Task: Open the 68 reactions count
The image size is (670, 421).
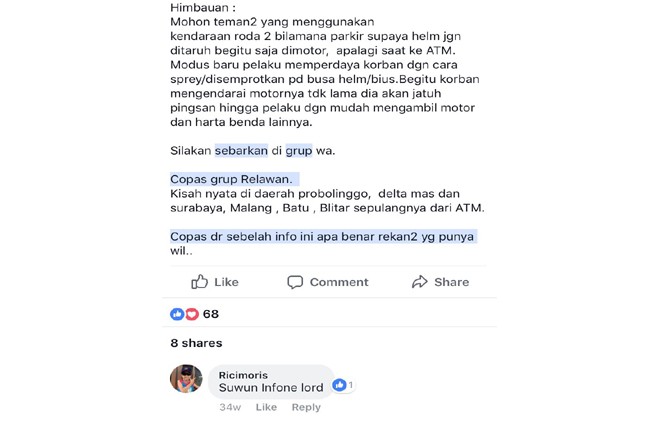Action: click(211, 314)
